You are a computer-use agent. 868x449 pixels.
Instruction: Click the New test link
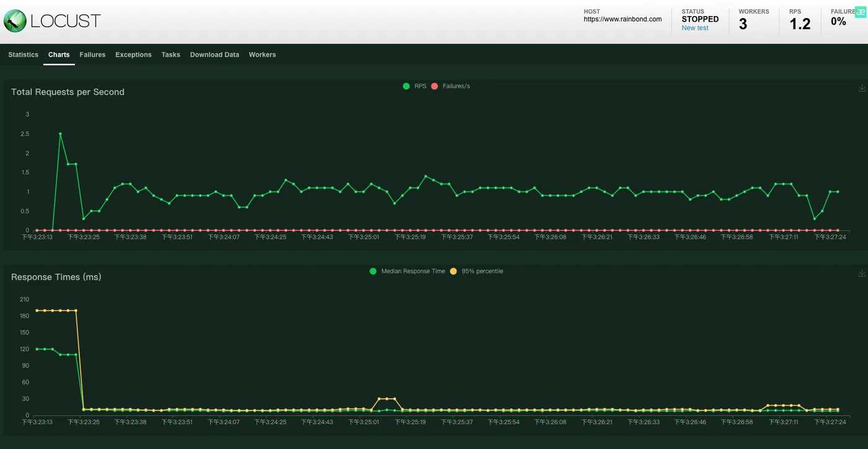point(695,28)
